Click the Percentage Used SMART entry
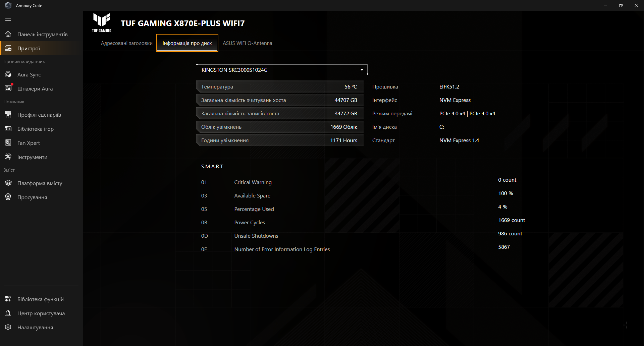This screenshot has height=346, width=644. (254, 209)
